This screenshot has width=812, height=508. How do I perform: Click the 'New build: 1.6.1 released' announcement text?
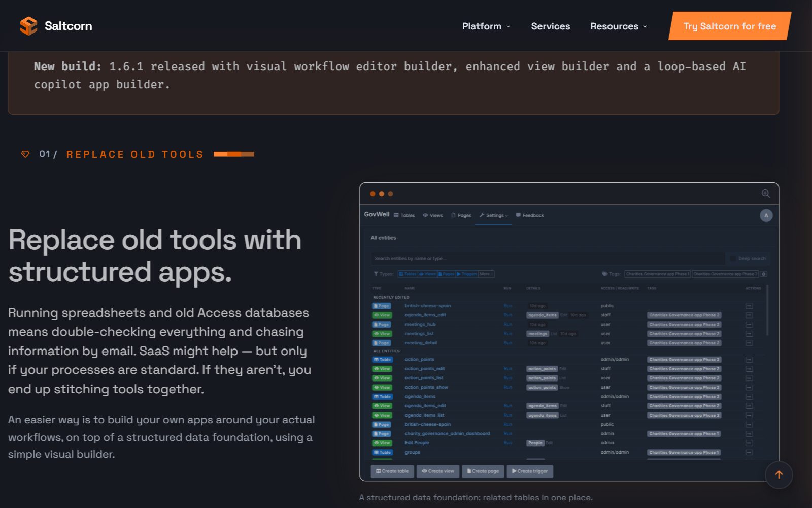pos(390,75)
